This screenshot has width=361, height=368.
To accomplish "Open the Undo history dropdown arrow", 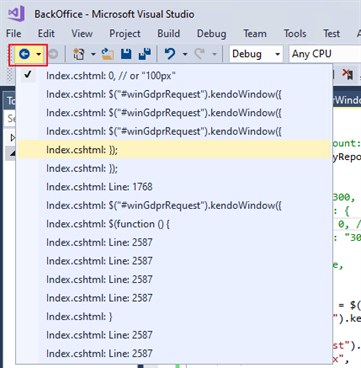I will tap(185, 54).
